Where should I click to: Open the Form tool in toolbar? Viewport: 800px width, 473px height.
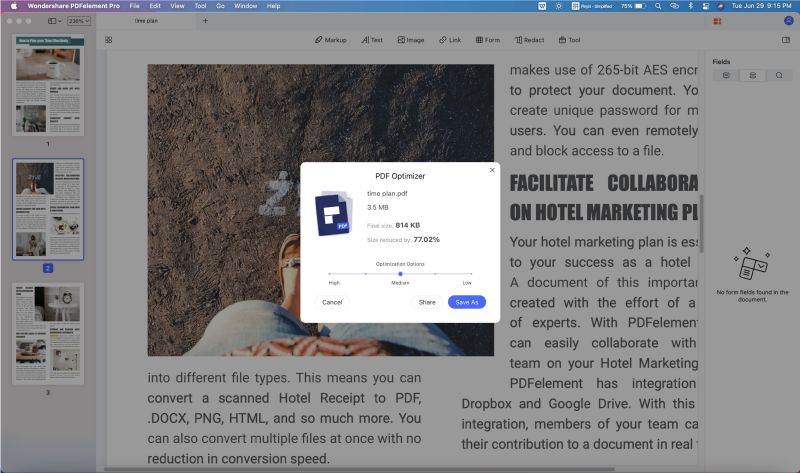point(488,40)
